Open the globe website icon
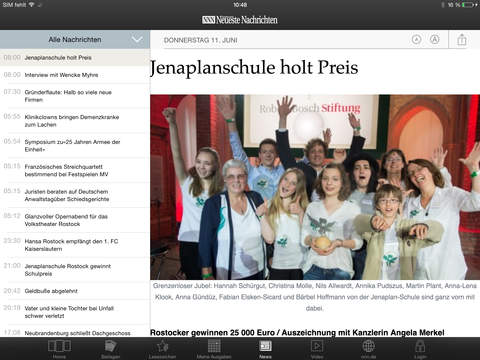The width and height of the screenshot is (480, 360). (368, 348)
